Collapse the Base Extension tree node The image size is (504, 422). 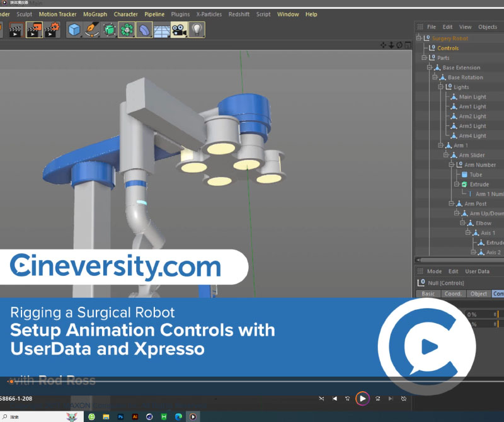click(429, 68)
